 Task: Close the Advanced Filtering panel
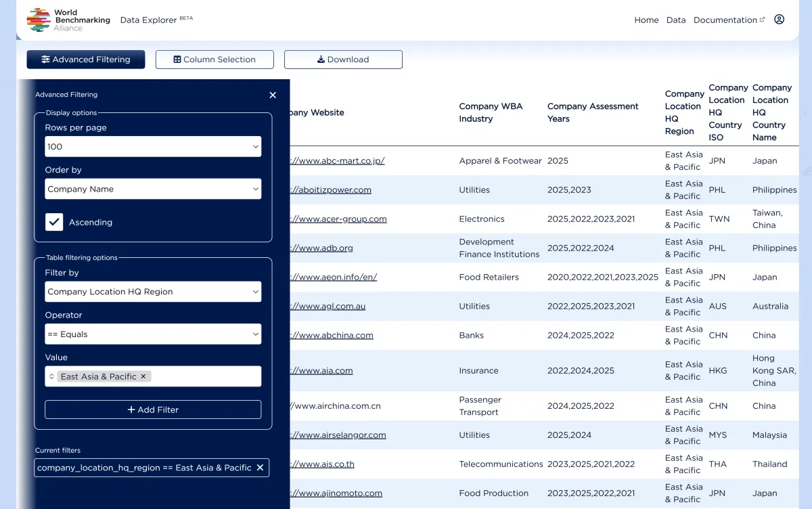273,95
